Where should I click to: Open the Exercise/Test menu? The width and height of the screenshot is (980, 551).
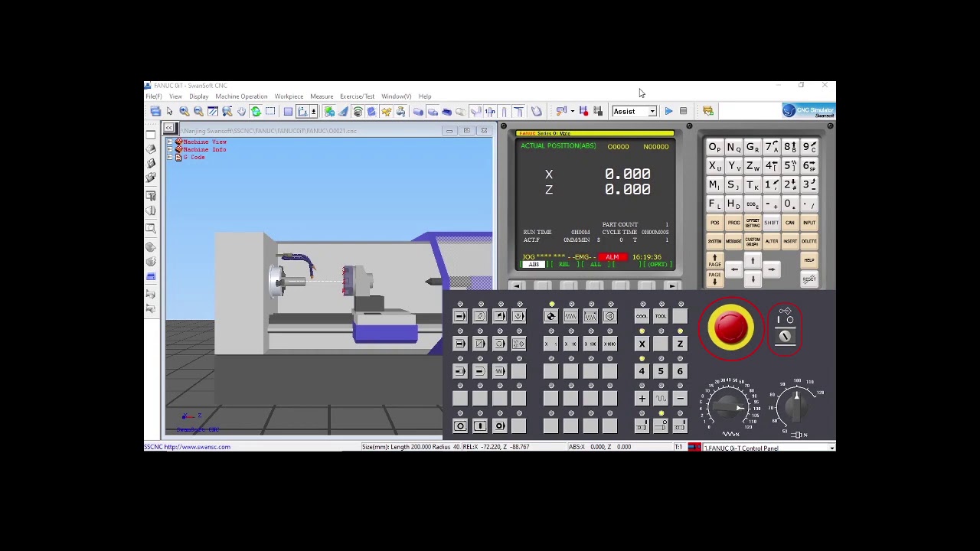click(357, 96)
